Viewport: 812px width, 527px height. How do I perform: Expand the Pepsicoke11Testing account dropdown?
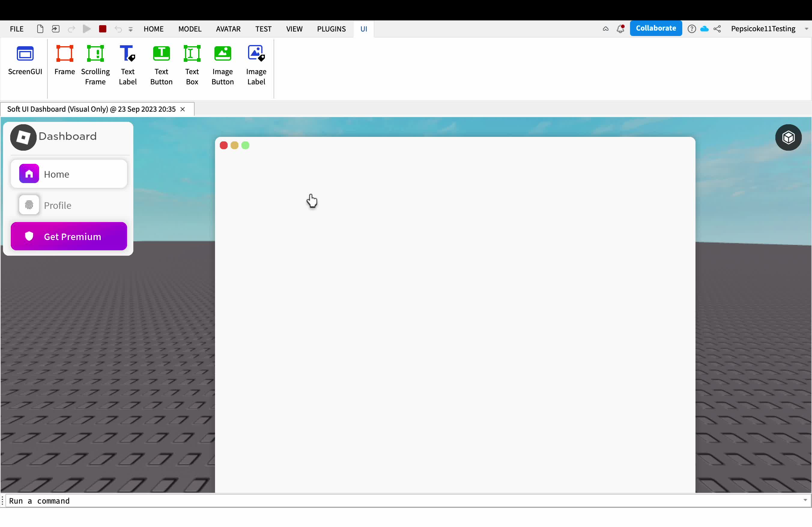pos(806,29)
